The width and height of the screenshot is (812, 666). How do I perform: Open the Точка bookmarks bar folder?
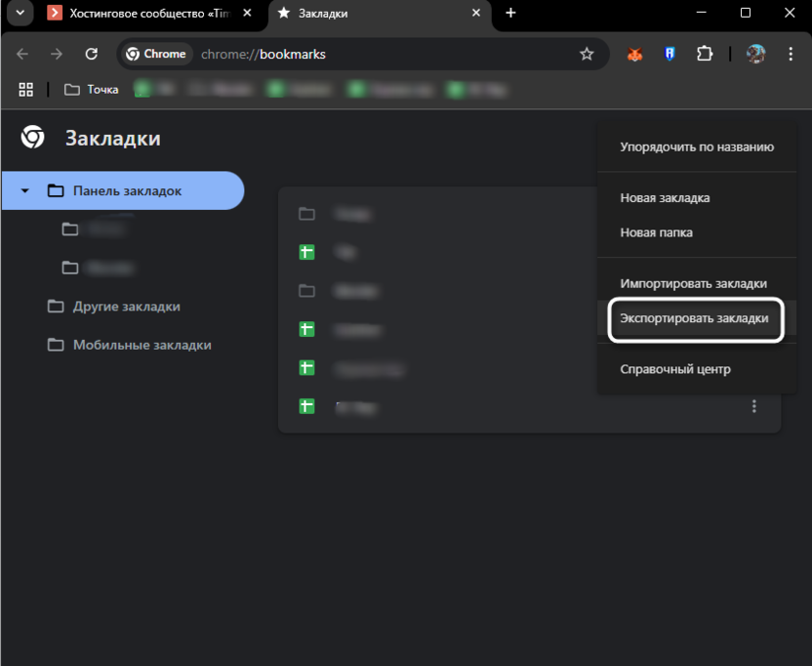click(91, 90)
